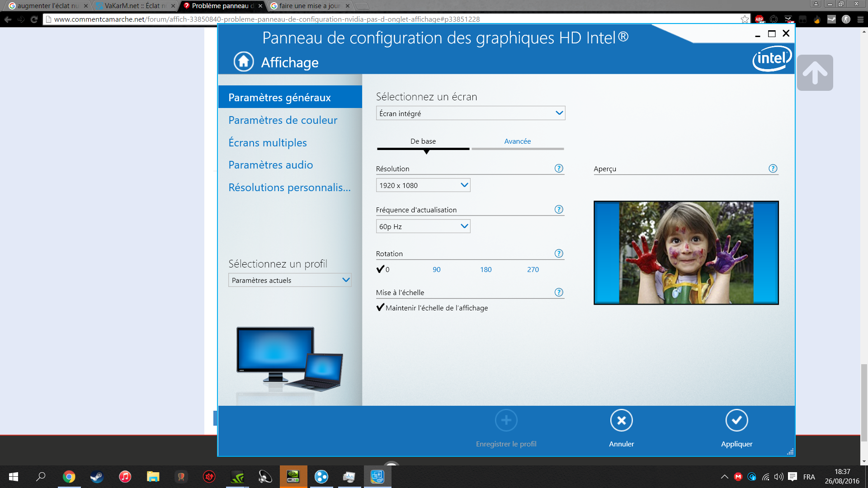Viewport: 868px width, 488px height.
Task: Select the 90 degree rotation option
Action: point(436,269)
